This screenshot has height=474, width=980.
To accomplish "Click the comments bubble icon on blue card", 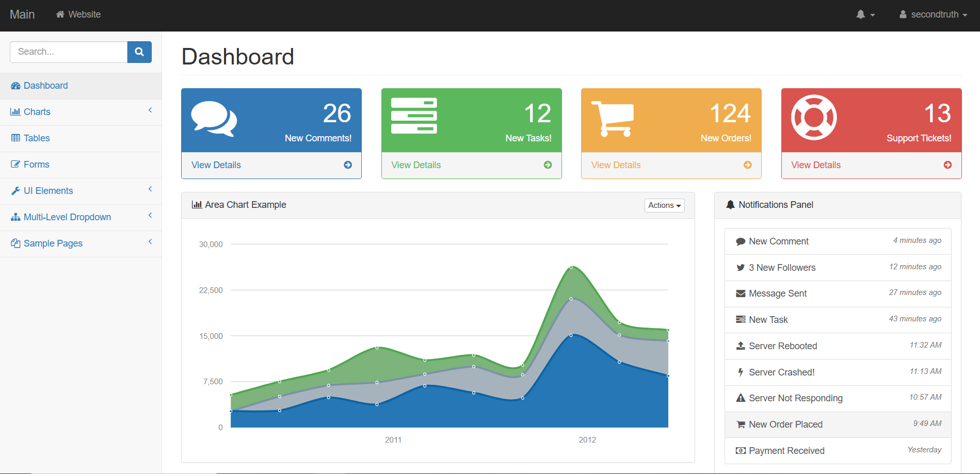I will coord(214,119).
